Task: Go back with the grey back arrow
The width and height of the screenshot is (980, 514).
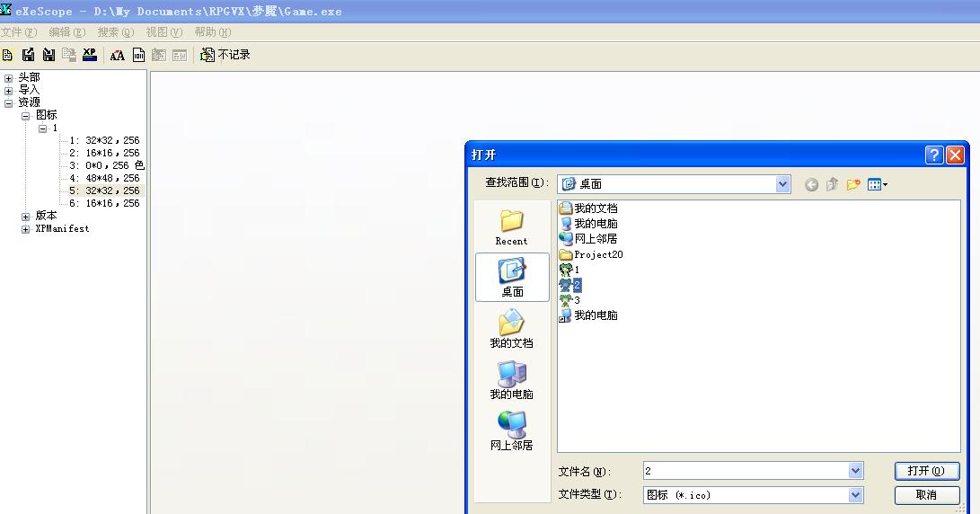Action: (811, 184)
